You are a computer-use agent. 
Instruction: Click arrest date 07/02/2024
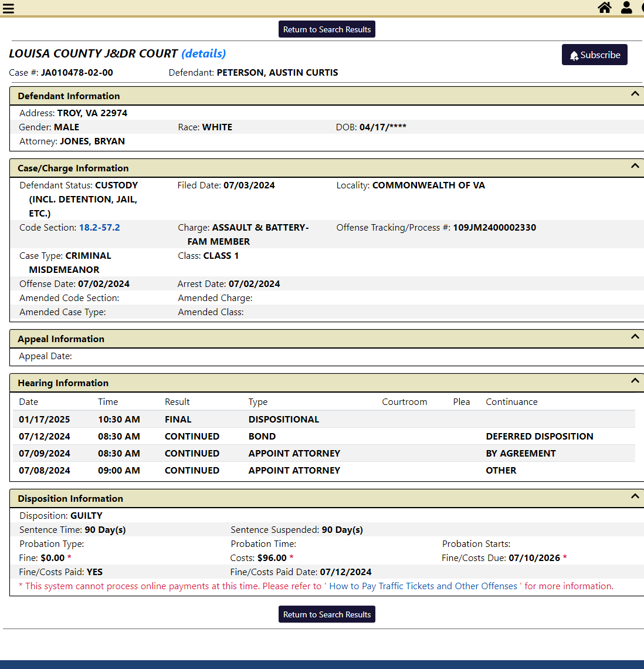coord(254,284)
